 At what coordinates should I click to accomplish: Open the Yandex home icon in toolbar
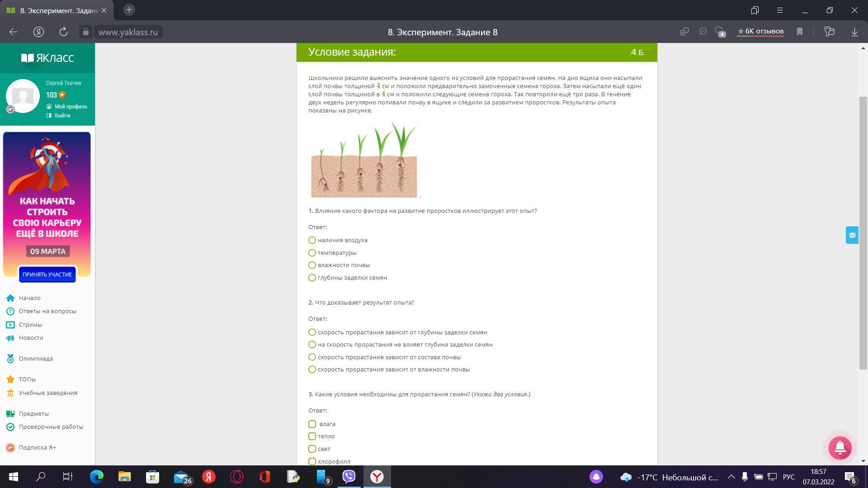tap(39, 32)
